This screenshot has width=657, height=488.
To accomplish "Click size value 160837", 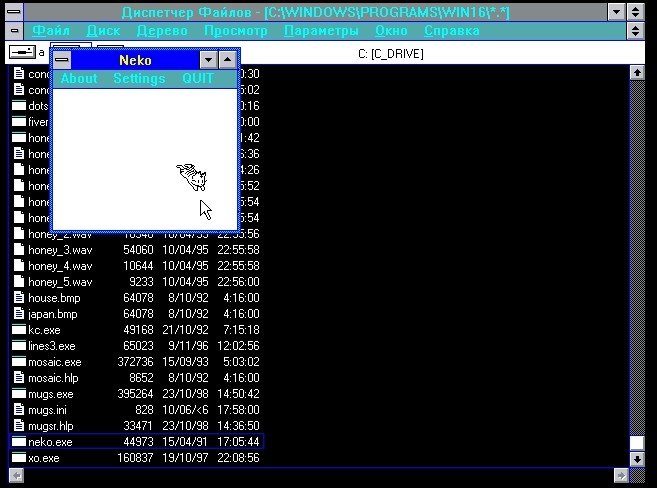I will (x=135, y=457).
